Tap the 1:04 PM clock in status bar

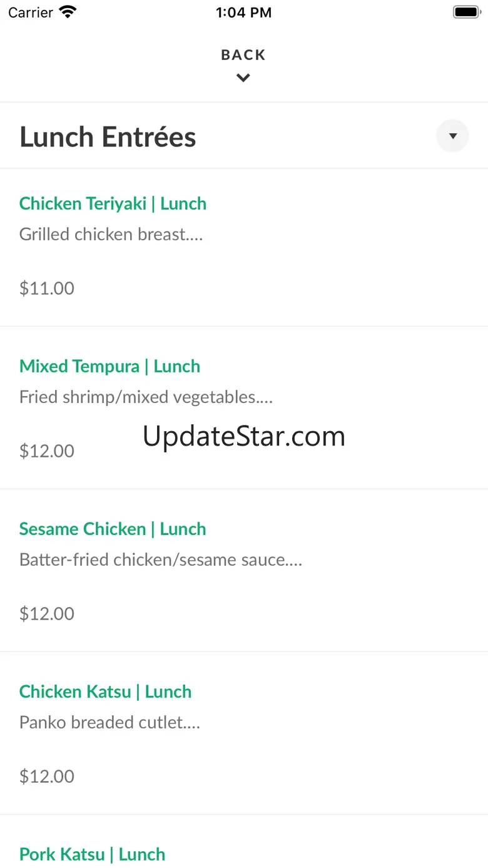(x=243, y=13)
